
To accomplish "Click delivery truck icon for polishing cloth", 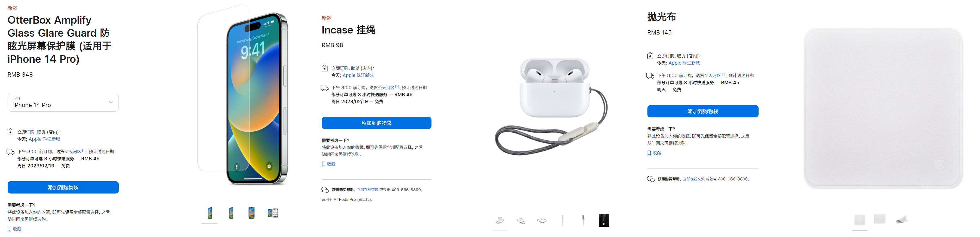I will pos(650,76).
